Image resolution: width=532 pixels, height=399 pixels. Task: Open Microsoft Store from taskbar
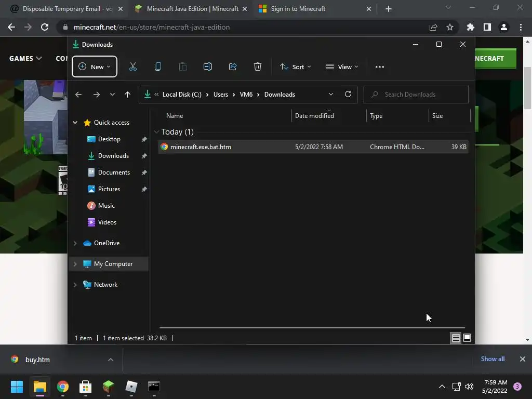[x=86, y=387]
